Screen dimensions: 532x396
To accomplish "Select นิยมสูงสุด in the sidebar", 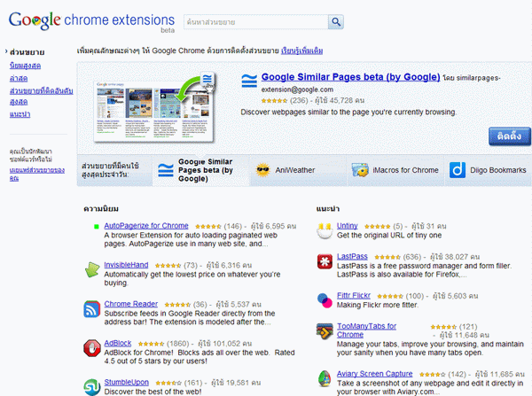I will (x=25, y=66).
